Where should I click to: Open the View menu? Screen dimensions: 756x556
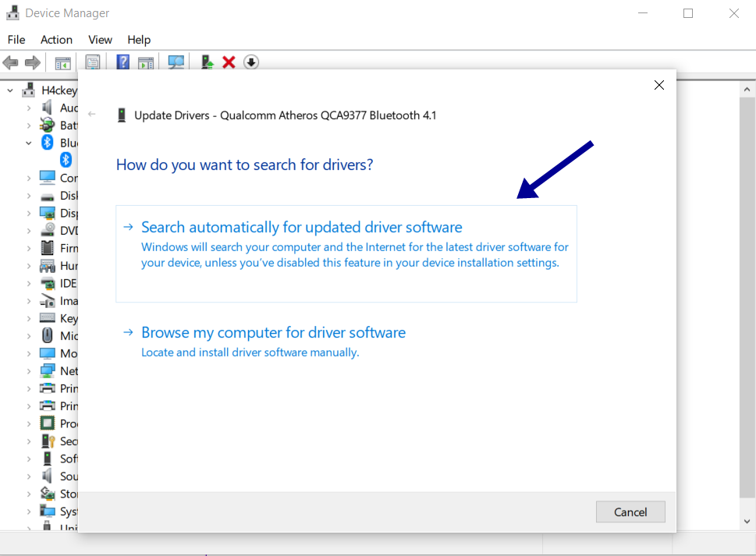[100, 40]
